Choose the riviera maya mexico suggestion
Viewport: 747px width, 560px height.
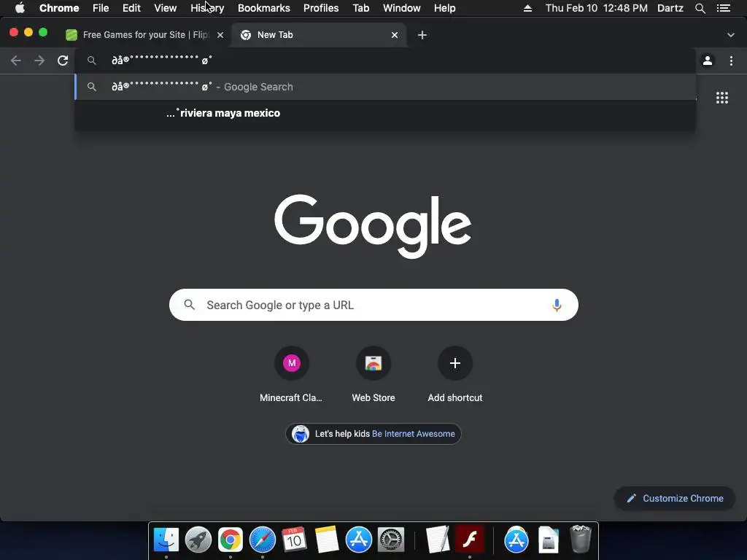click(x=385, y=113)
